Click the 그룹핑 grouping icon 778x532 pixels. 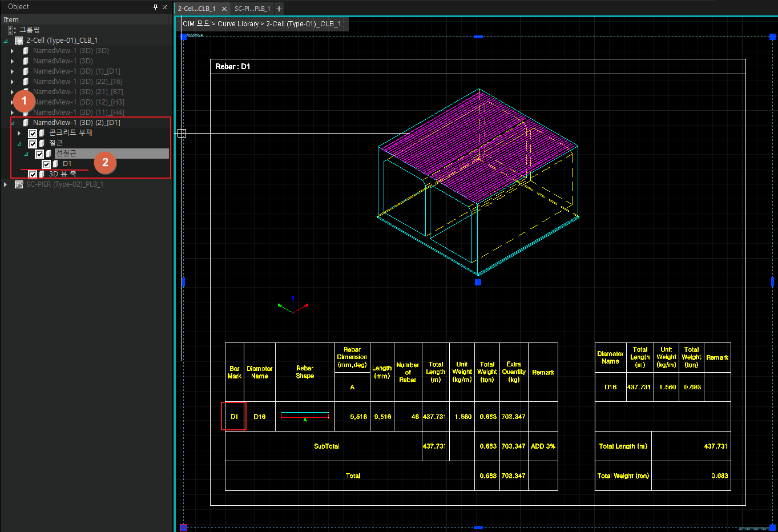[12, 30]
